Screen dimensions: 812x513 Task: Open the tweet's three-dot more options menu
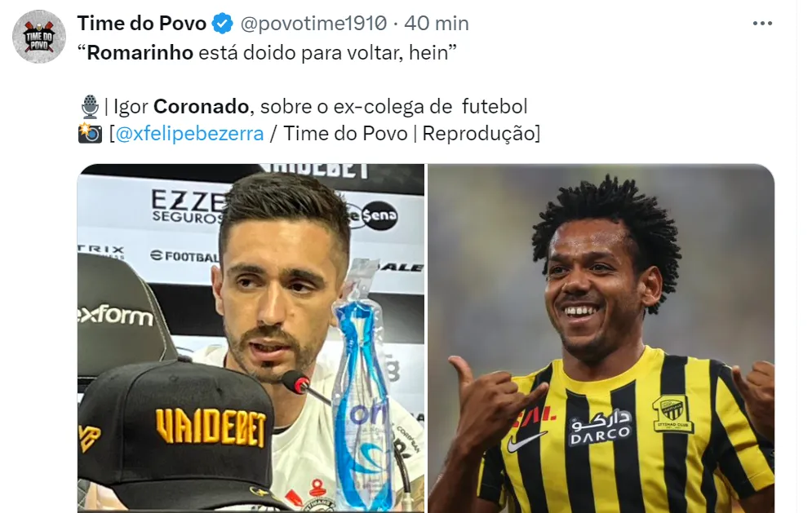point(762,24)
